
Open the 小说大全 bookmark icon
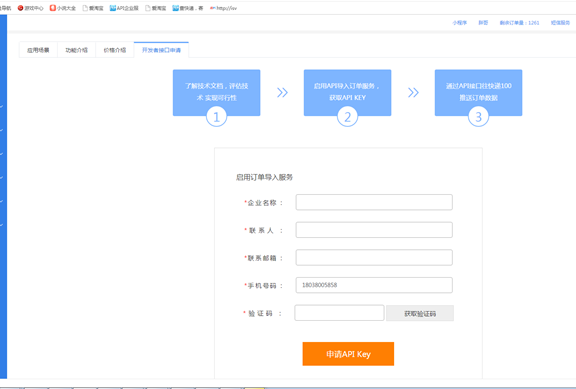[x=53, y=8]
